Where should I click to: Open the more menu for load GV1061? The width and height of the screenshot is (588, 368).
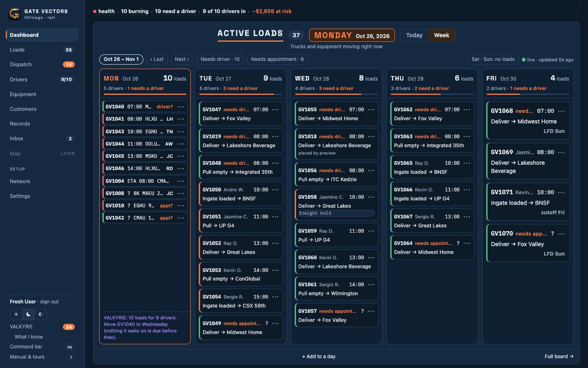tap(371, 284)
